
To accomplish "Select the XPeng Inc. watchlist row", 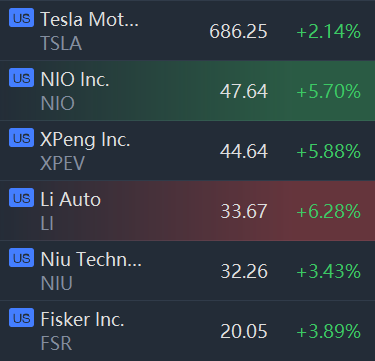I will [187, 151].
